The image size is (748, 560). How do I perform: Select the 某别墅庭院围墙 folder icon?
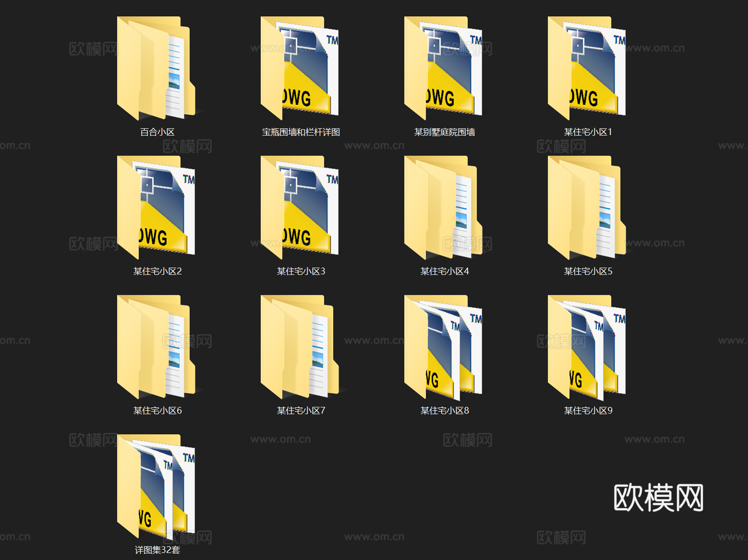[x=443, y=68]
